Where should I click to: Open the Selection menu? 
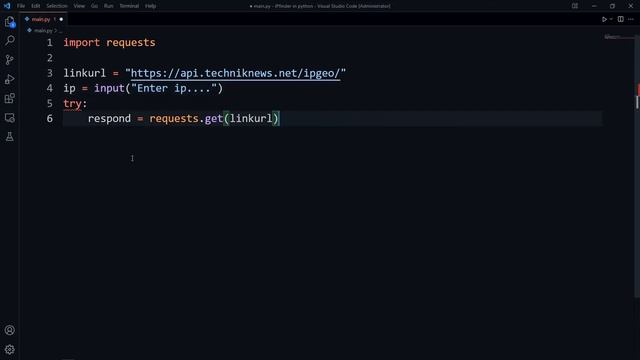tap(57, 6)
